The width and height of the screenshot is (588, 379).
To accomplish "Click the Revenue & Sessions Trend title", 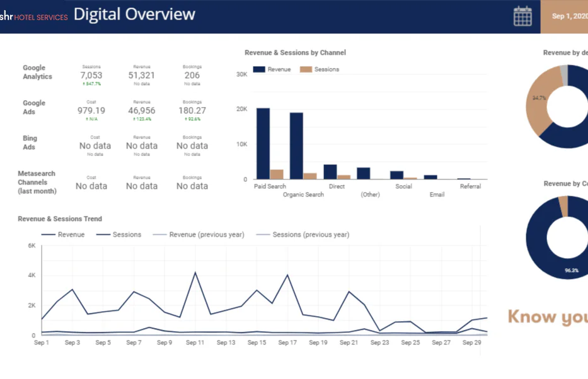I will click(x=60, y=218).
